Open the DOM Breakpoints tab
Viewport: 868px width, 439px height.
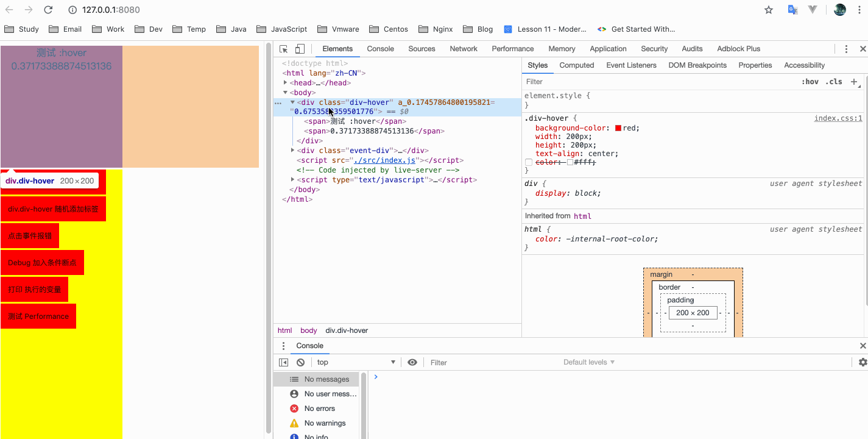tap(697, 65)
